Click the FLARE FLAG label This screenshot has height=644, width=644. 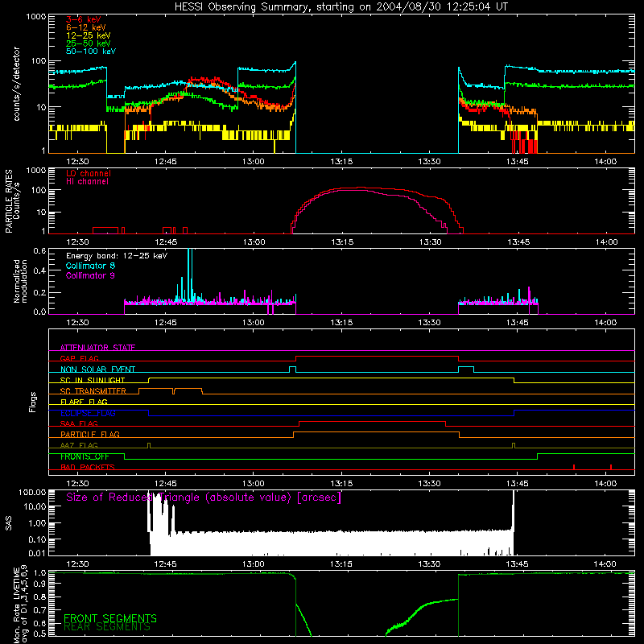point(84,402)
